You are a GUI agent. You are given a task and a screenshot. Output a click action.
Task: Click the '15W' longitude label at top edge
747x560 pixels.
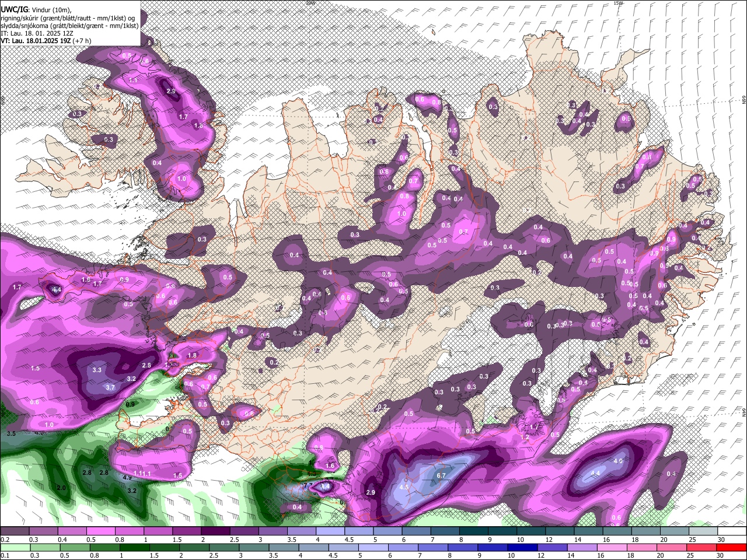618,3
